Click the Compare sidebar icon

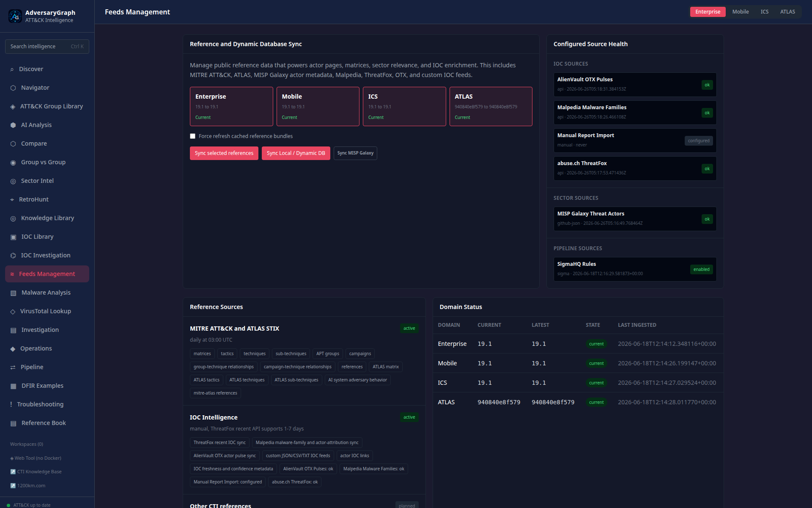(x=13, y=144)
